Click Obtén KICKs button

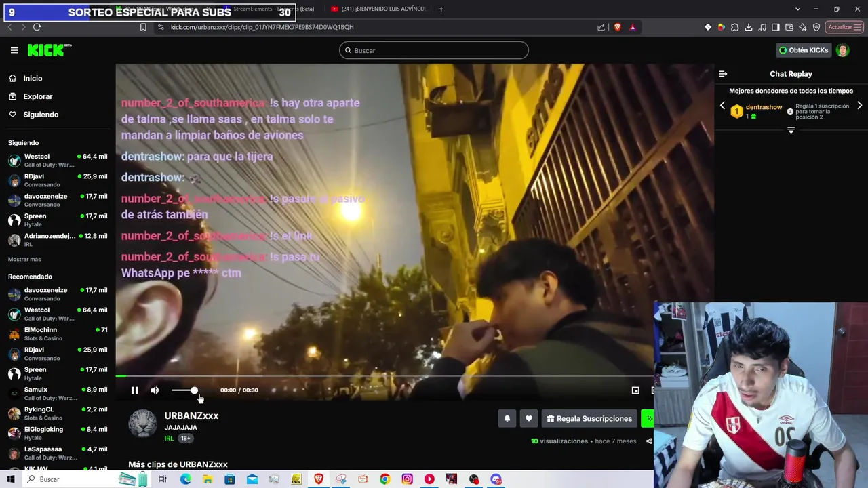pos(803,50)
